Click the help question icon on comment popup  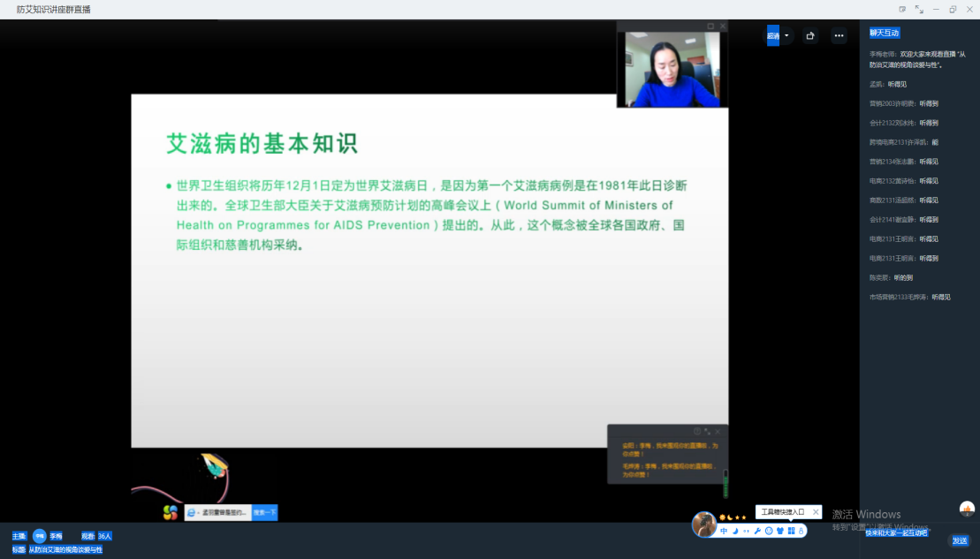click(697, 432)
